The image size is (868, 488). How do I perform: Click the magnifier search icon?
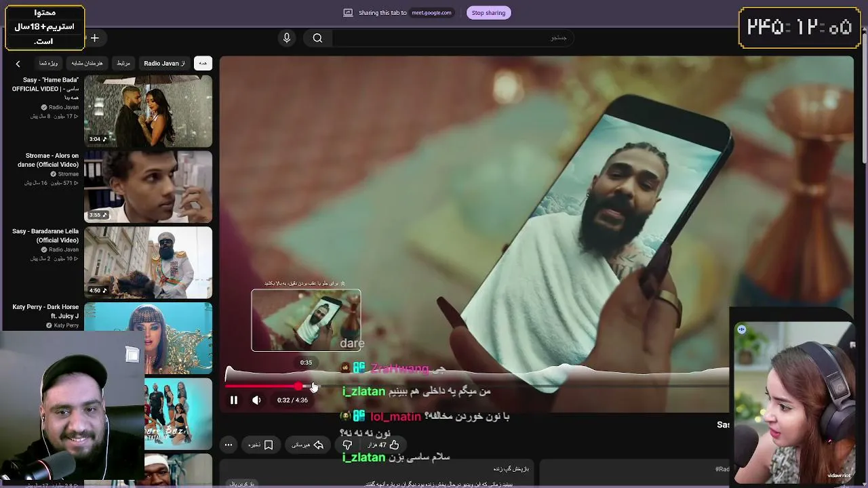317,38
